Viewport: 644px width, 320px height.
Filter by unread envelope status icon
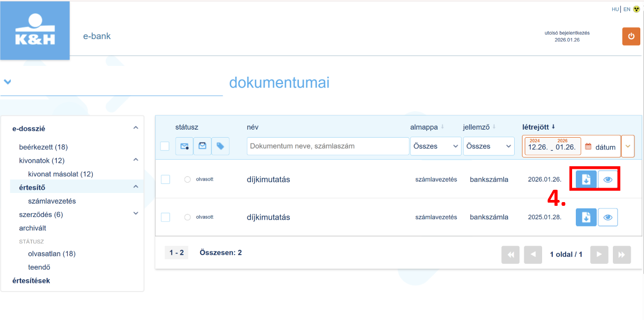pos(184,146)
